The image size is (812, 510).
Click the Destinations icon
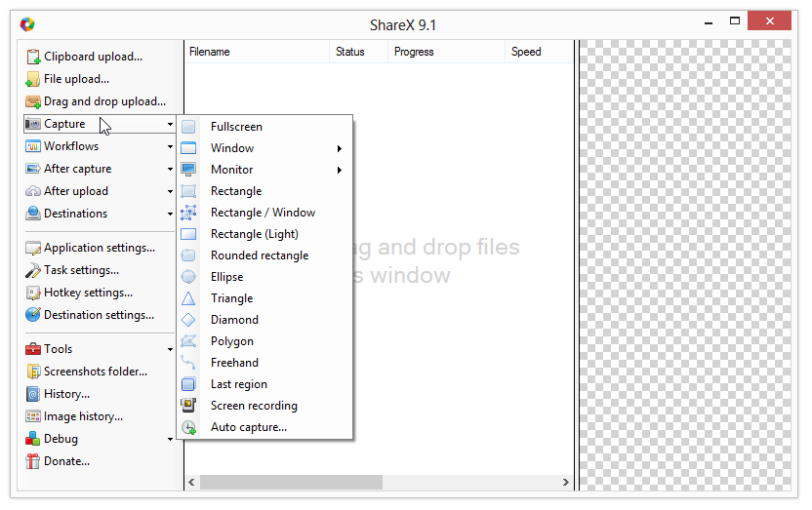pyautogui.click(x=33, y=214)
